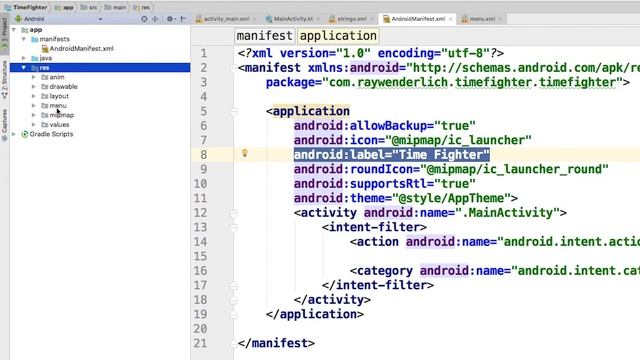This screenshot has height=360, width=640.
Task: Click android:supportsRtl="true" attribute
Action: (384, 184)
